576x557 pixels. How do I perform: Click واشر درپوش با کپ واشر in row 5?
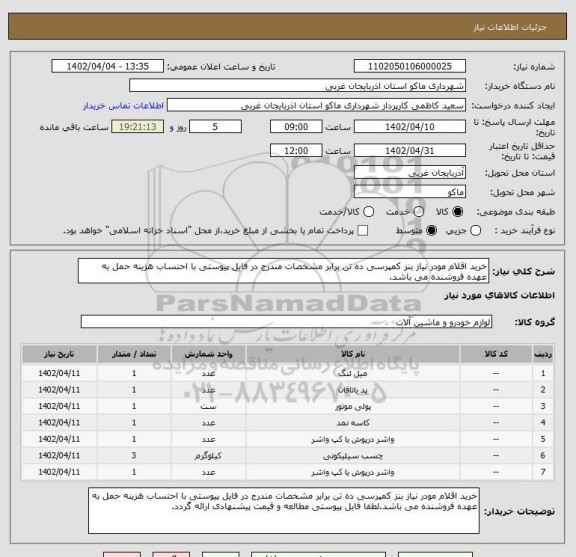tap(353, 439)
